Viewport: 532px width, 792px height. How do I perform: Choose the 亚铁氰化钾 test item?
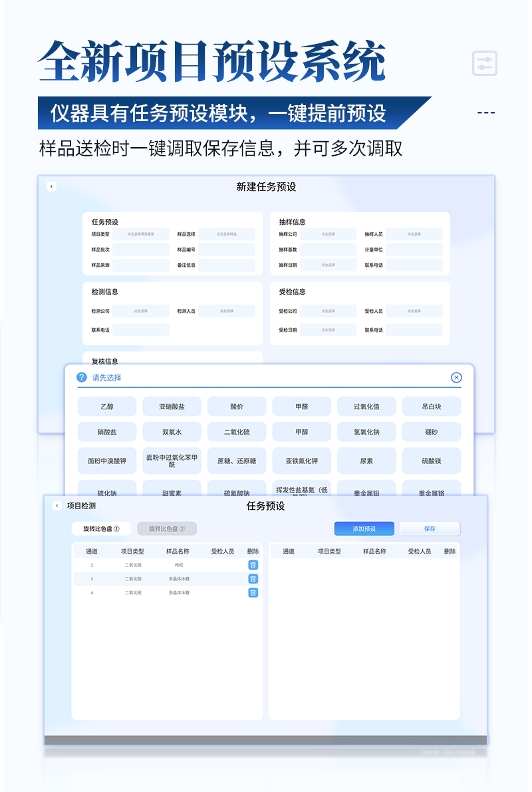tap(302, 461)
